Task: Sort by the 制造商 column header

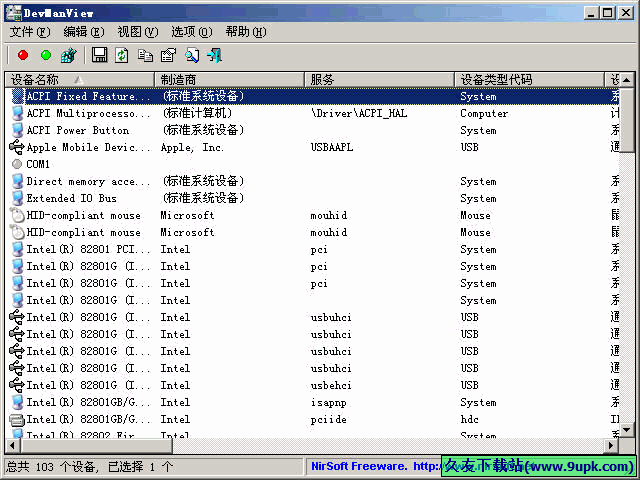Action: click(229, 80)
